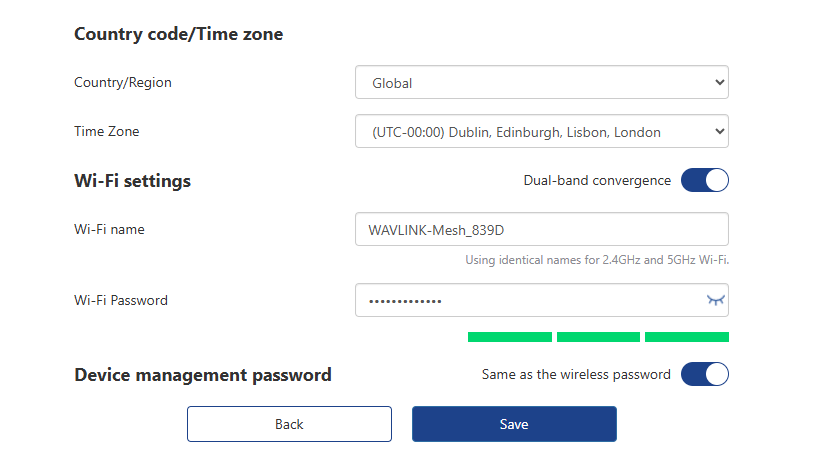Click the Dual-band convergence label text
This screenshot has width=822, height=462.
click(597, 181)
